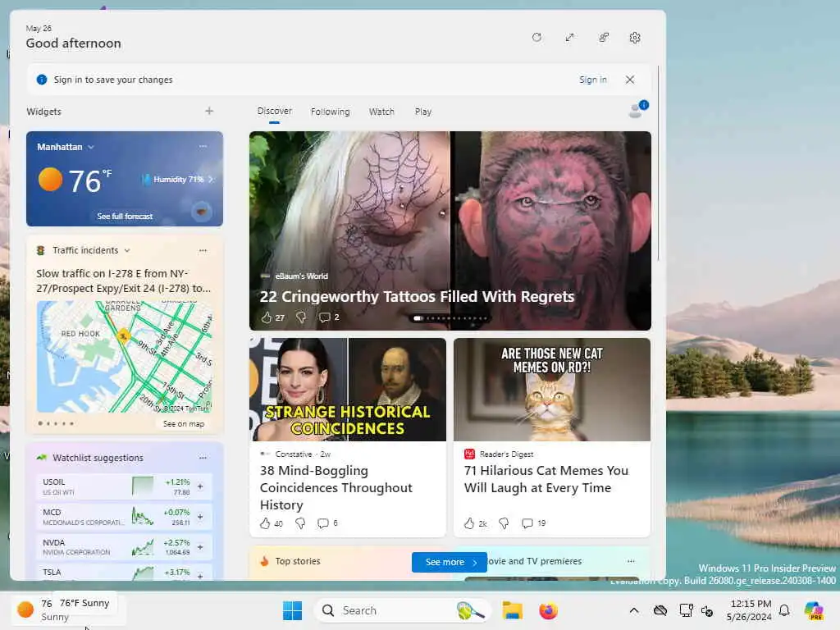Screen dimensions: 840x630
Task: Refresh the widgets feed
Action: [x=536, y=38]
